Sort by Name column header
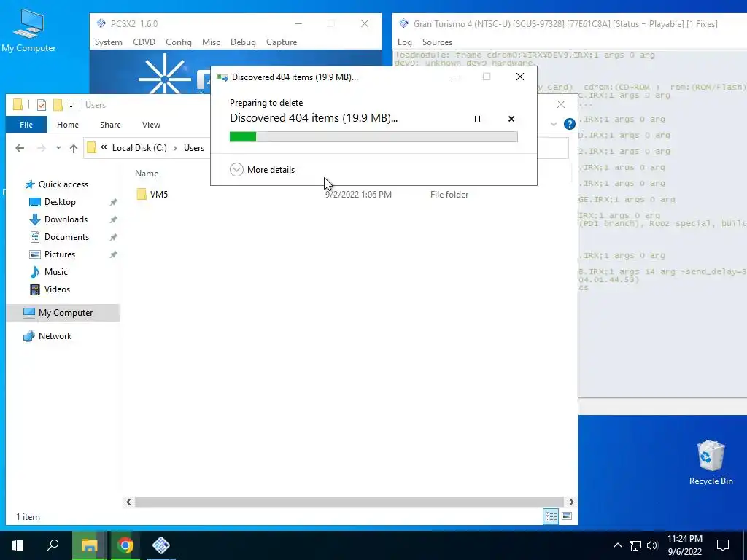 [x=147, y=174]
